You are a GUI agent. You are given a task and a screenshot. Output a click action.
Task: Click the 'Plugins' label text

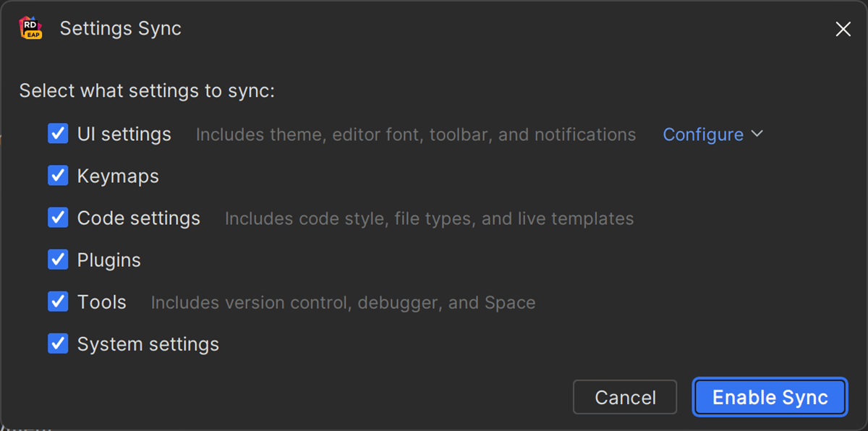coord(109,260)
